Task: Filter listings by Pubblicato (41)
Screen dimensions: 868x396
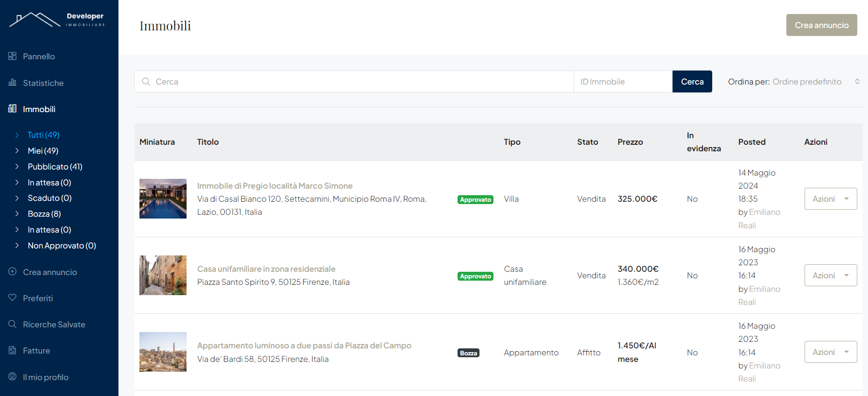Action: click(55, 167)
